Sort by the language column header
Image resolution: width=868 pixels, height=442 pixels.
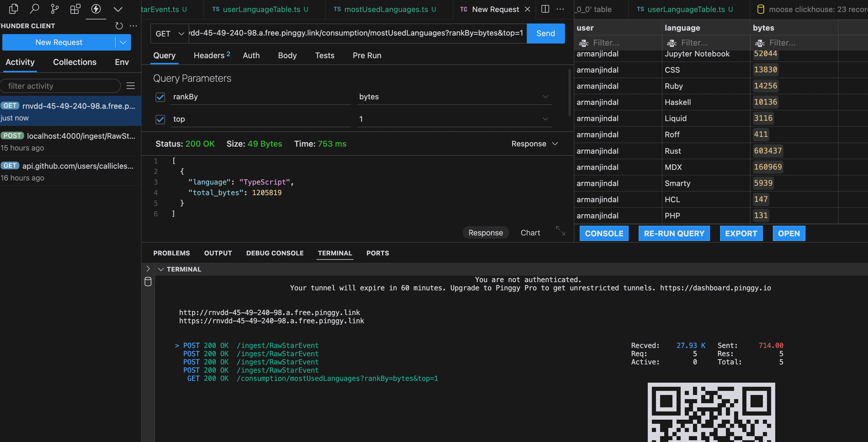[x=682, y=28]
